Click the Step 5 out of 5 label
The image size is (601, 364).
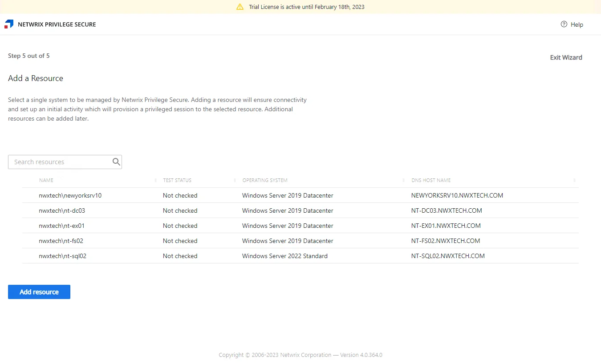(x=29, y=56)
